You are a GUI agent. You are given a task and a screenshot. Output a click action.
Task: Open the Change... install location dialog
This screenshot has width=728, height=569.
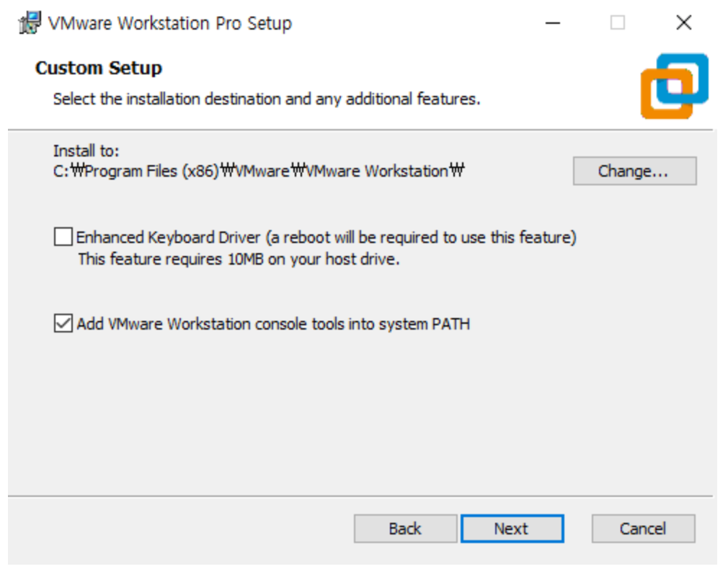634,172
